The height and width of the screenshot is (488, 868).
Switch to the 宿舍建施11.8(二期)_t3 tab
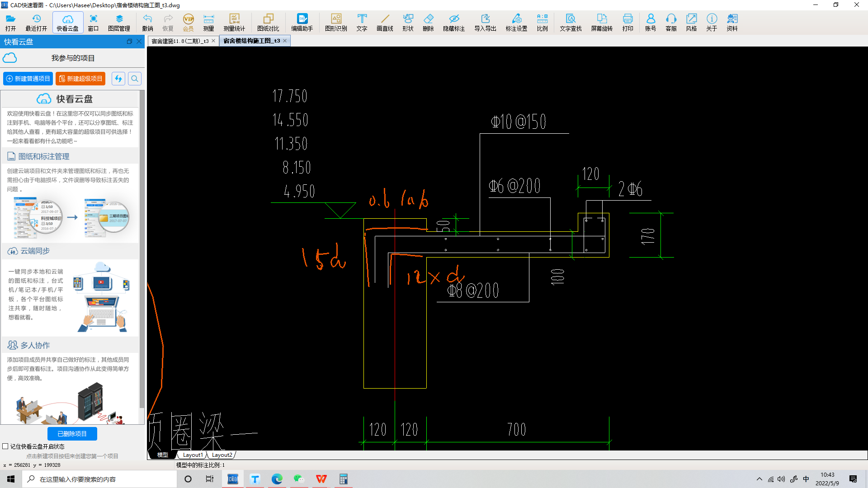[180, 41]
